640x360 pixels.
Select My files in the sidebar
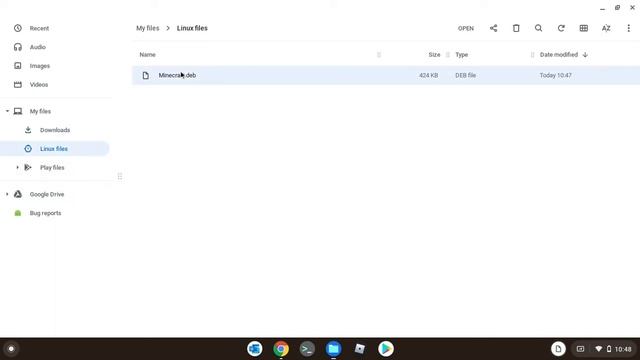(x=40, y=111)
